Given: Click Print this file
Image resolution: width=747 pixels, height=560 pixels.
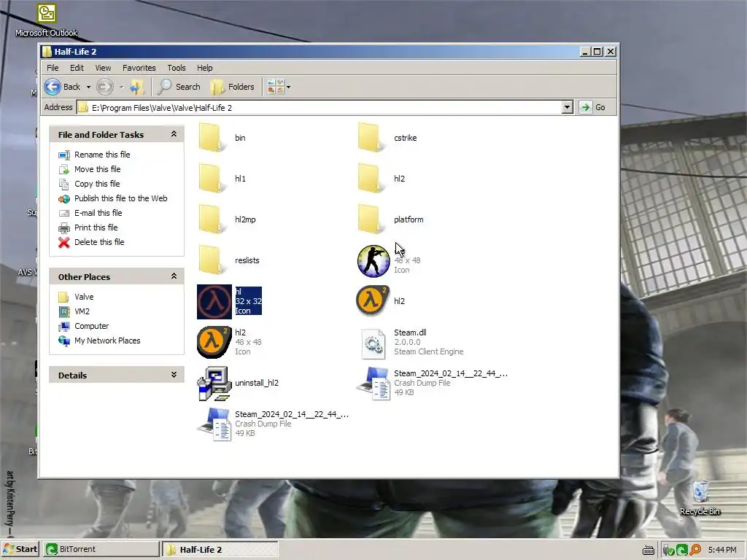Looking at the screenshot, I should (x=96, y=227).
